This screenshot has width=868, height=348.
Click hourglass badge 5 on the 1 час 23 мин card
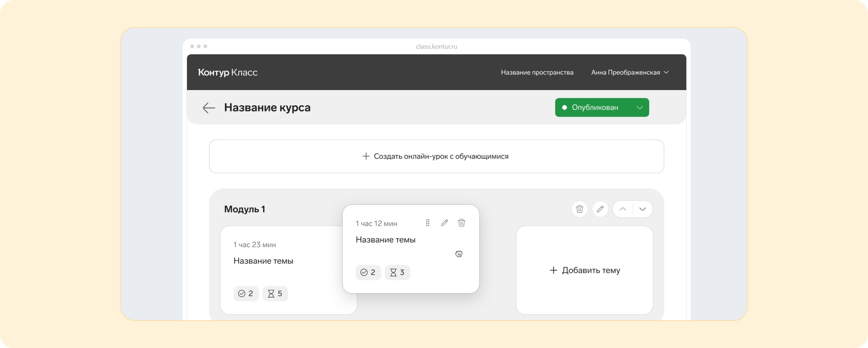pyautogui.click(x=275, y=294)
